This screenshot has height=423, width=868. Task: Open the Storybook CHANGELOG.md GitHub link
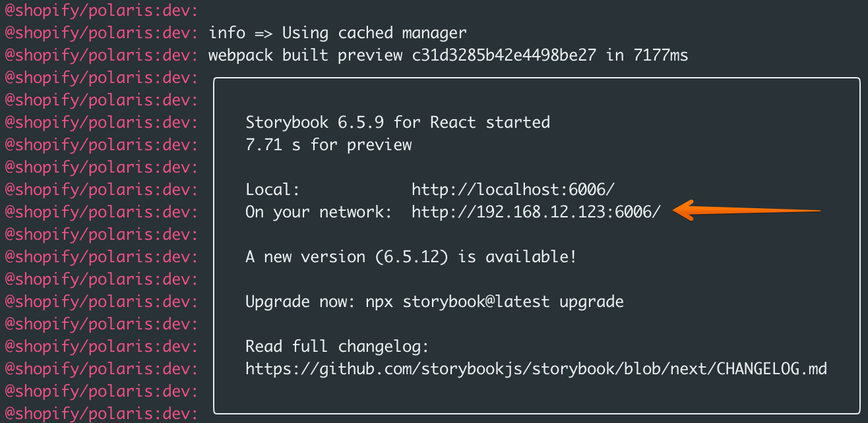[536, 369]
